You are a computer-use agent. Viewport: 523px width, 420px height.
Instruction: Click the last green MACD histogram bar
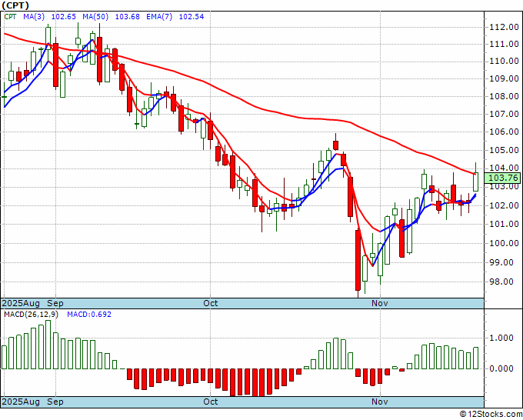(475, 358)
